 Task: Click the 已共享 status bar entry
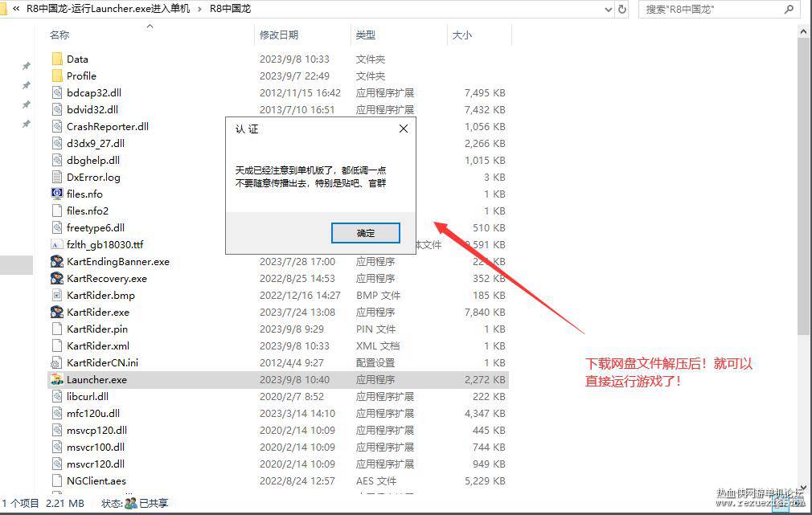click(x=147, y=503)
